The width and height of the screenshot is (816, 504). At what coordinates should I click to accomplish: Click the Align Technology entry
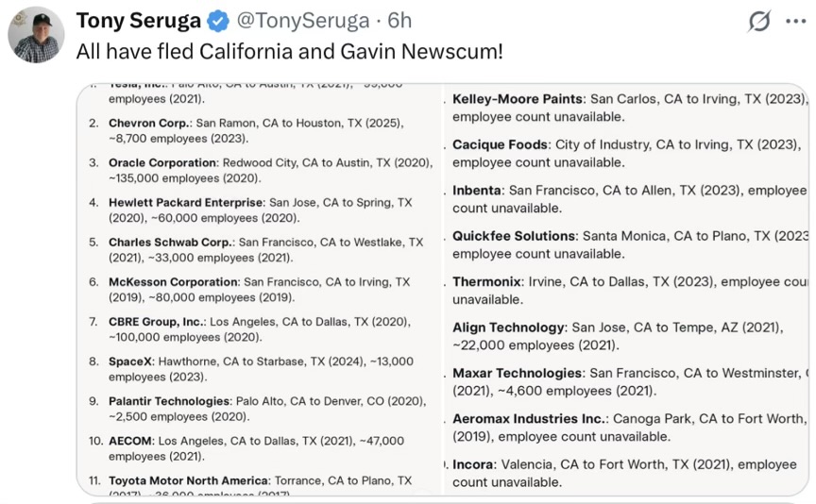(618, 336)
